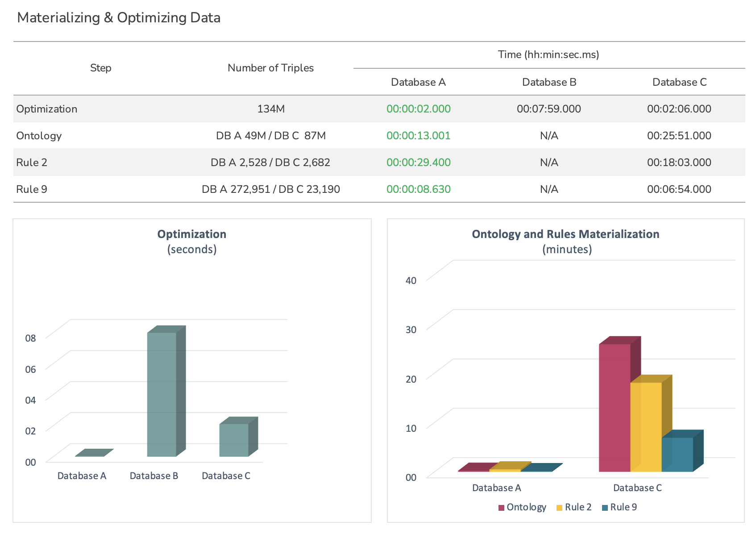Screen dimensions: 756x534
Task: Click the Database B table column header
Action: click(x=549, y=82)
